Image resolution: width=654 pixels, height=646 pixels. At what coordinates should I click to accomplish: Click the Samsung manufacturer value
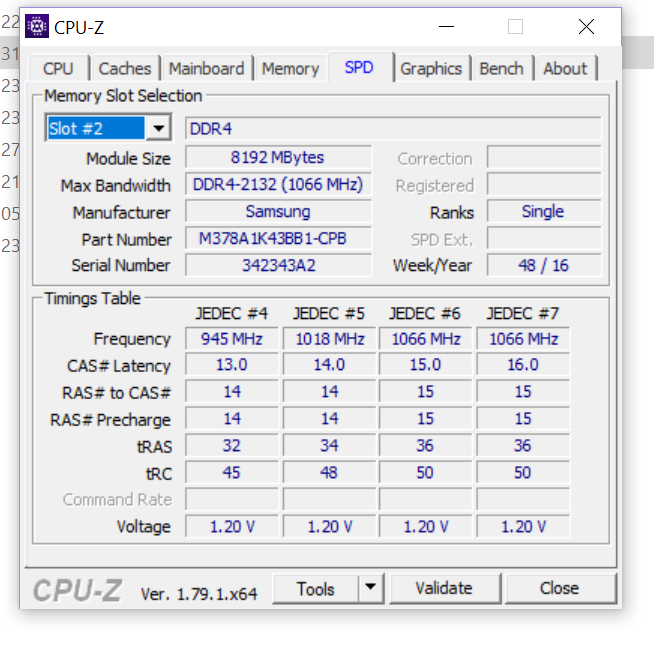point(278,211)
